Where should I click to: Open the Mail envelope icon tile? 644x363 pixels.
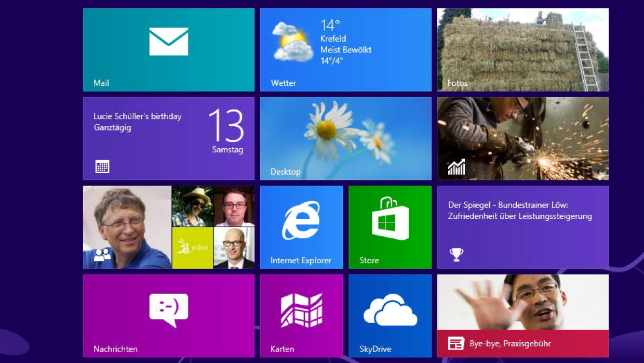[x=169, y=42]
